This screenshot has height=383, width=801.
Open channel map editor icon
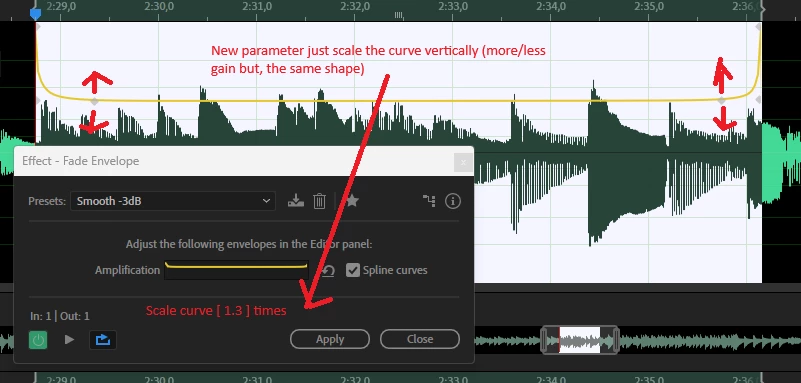(x=429, y=201)
